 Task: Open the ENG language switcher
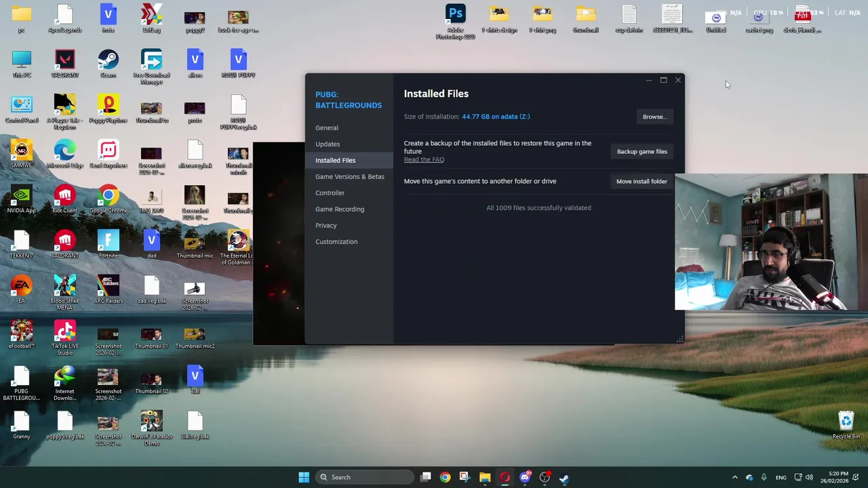click(x=781, y=477)
